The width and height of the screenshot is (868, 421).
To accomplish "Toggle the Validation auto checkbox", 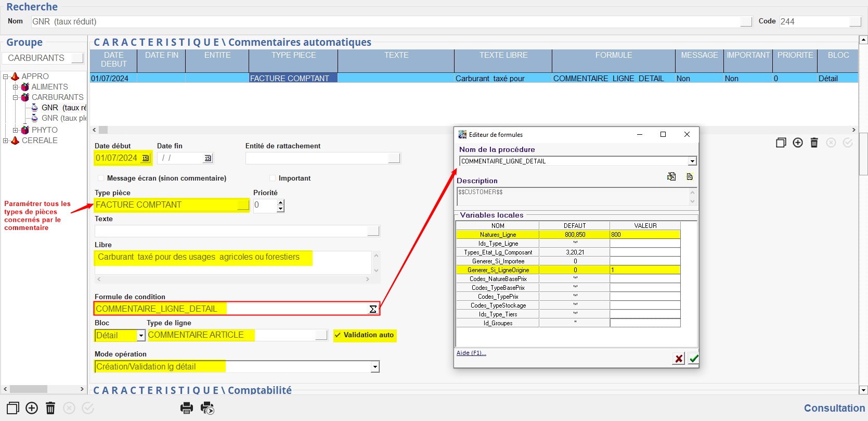I will point(338,335).
